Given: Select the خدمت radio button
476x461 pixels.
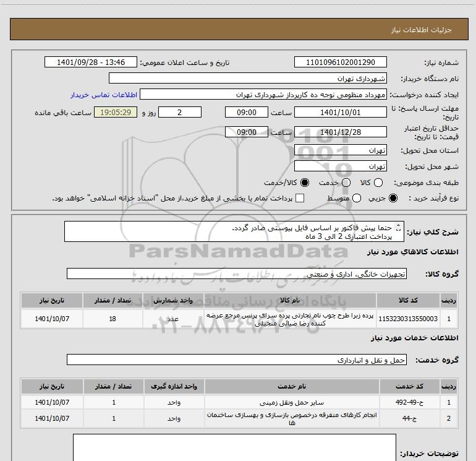Looking at the screenshot, I should click(346, 183).
